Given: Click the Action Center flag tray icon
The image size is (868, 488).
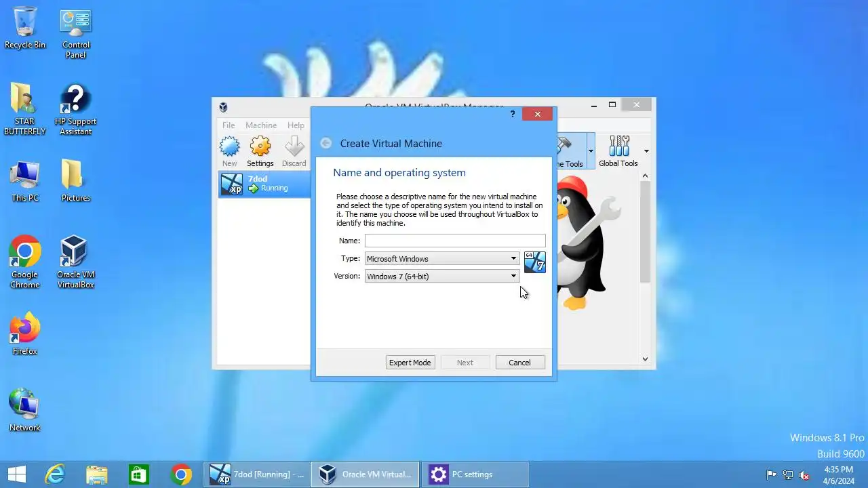Looking at the screenshot, I should point(771,475).
